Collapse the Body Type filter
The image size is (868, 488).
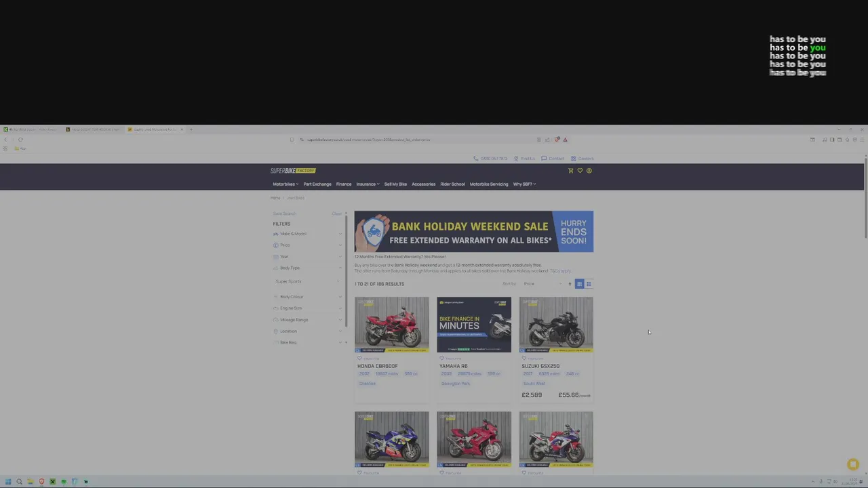pyautogui.click(x=309, y=268)
